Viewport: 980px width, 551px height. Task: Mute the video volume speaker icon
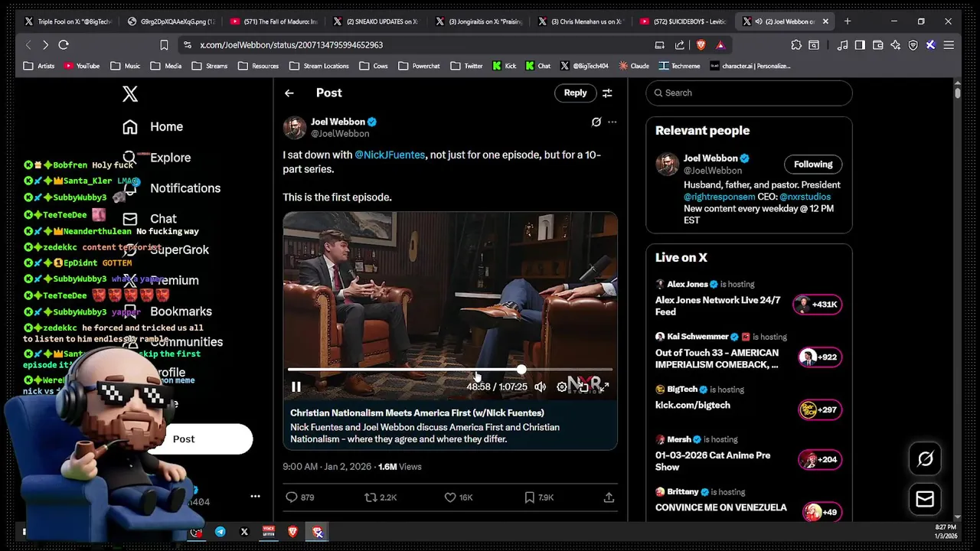coord(541,387)
